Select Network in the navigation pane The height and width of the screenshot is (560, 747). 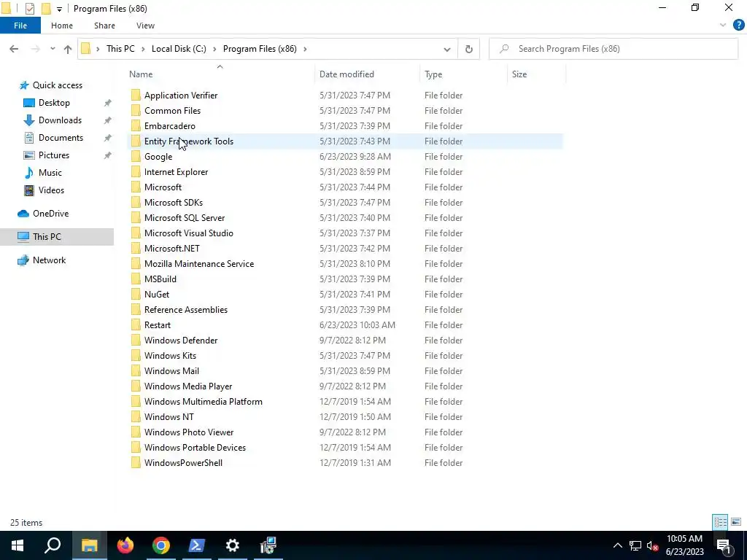(49, 260)
